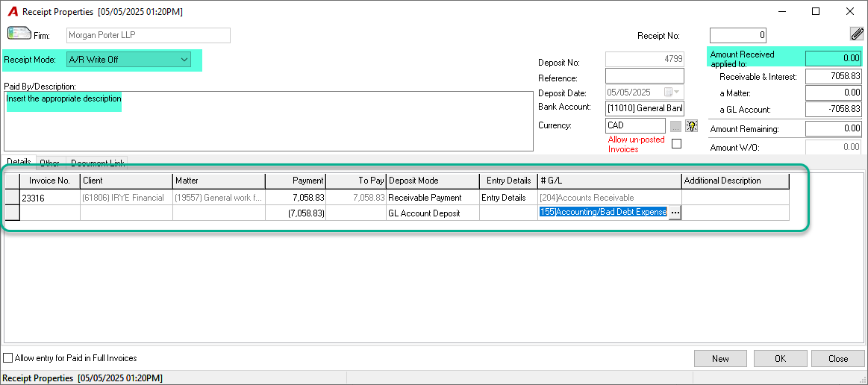This screenshot has height=385, width=868.
Task: Enable Allow un-posted Invoices checkbox
Action: 676,144
